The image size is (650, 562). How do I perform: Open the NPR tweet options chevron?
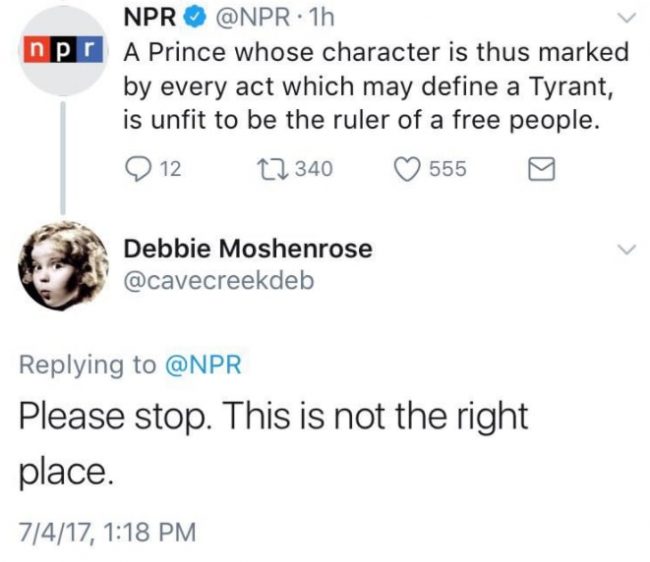[x=626, y=17]
